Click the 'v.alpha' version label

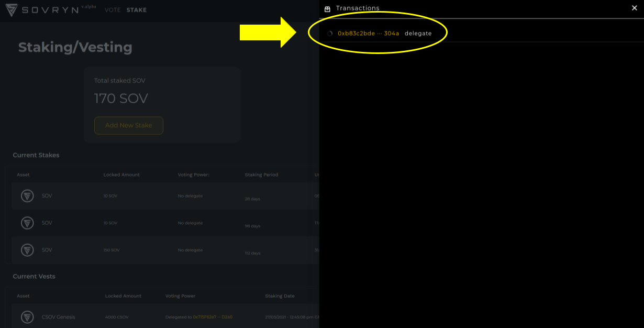[89, 6]
